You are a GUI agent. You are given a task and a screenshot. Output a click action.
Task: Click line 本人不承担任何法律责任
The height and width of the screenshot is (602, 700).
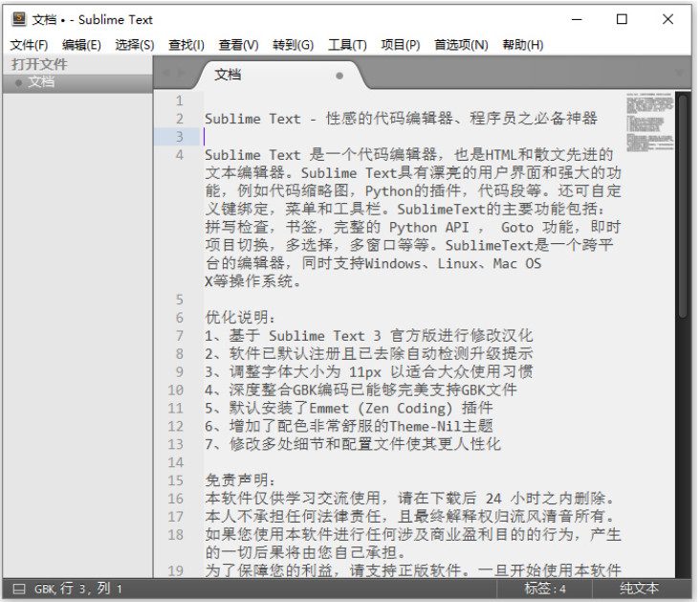[x=410, y=517]
